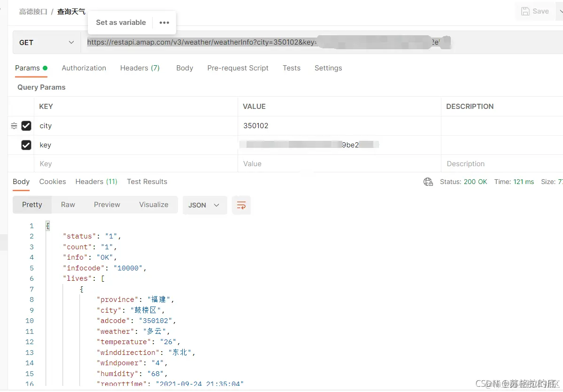Open the request Headers (7) tab
Screen dimensions: 563x392
(x=139, y=68)
